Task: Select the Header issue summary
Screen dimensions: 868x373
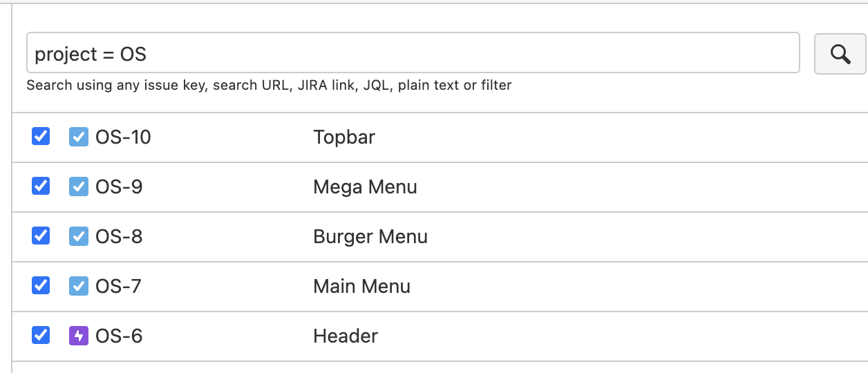Action: [x=346, y=336]
